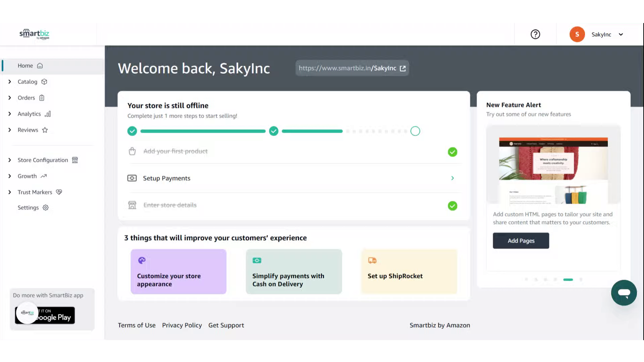The image size is (644, 362).
Task: Click the Smartbiz by Amazon logo
Action: 34,34
